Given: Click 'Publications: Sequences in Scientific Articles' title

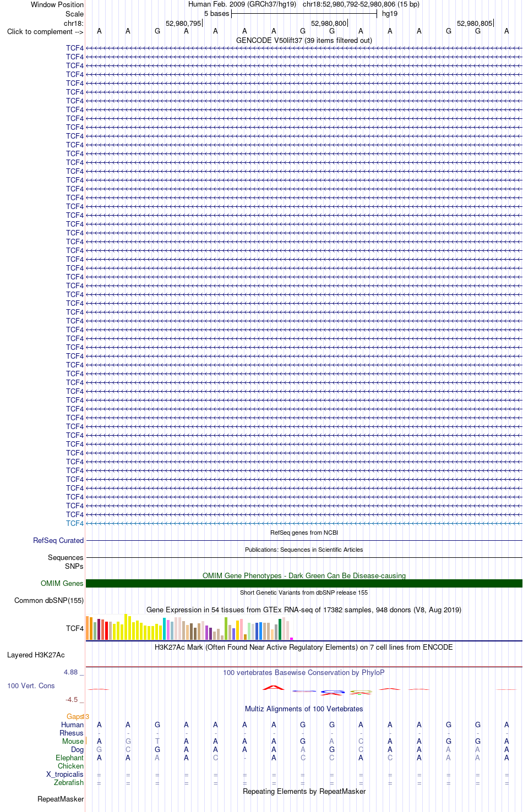Looking at the screenshot, I should [x=304, y=550].
